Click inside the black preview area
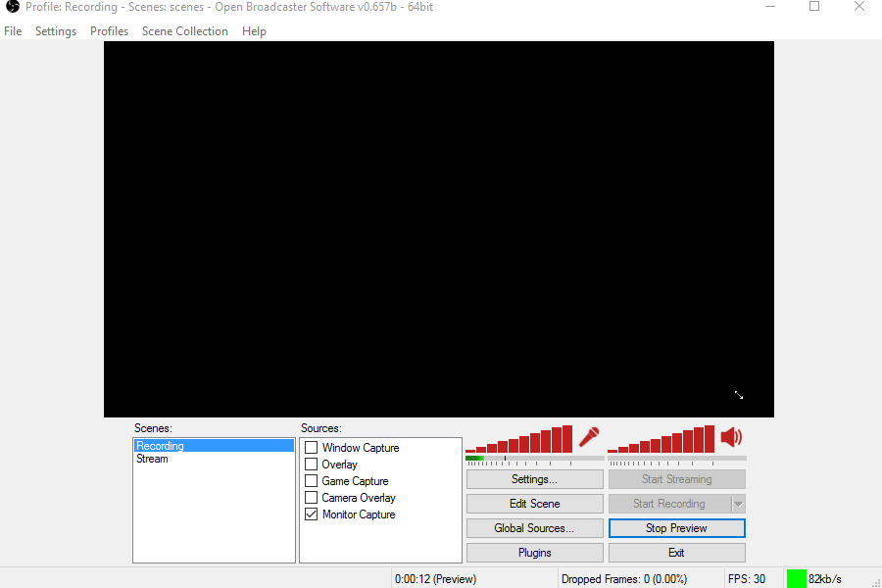Image resolution: width=882 pixels, height=588 pixels. [439, 229]
